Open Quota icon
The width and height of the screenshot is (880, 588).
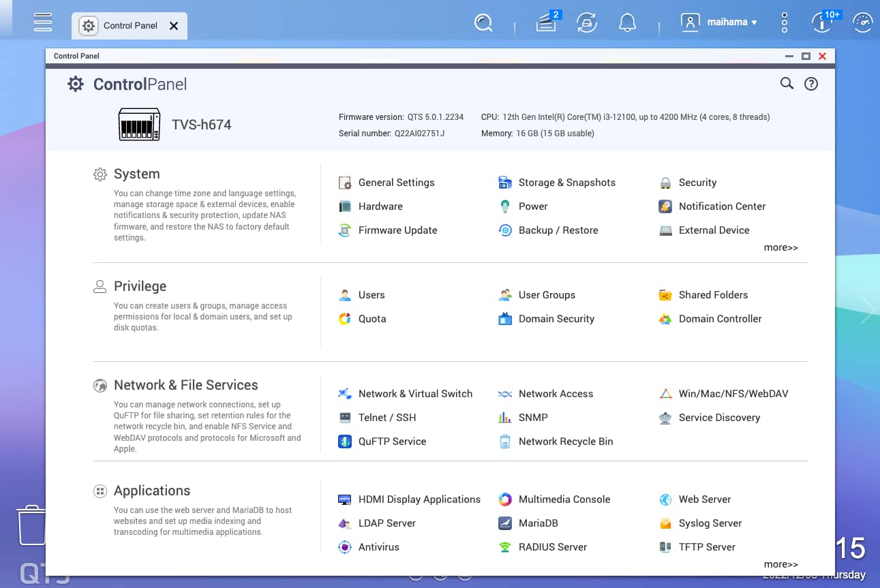point(345,319)
